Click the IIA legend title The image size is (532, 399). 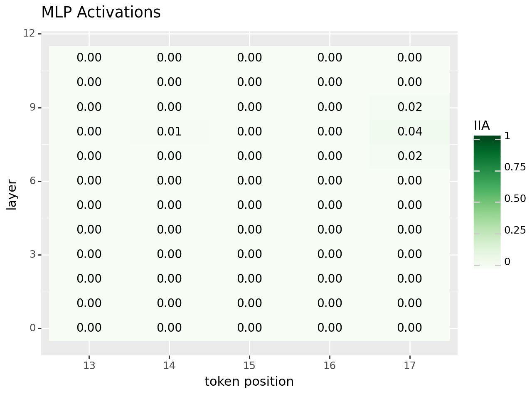[x=482, y=126]
